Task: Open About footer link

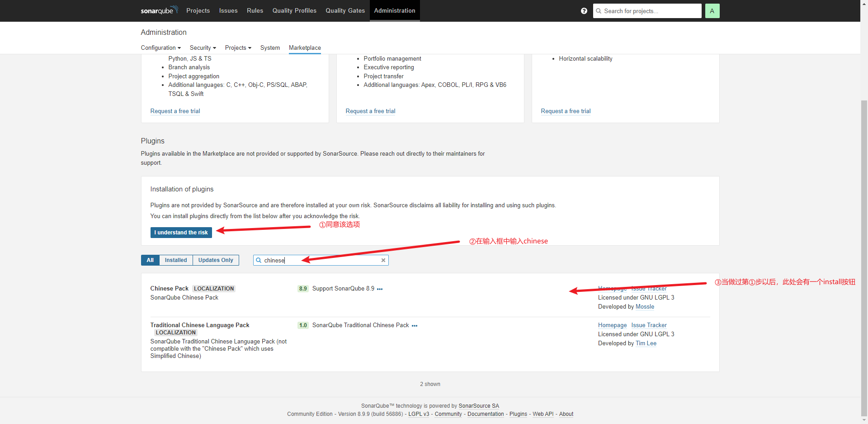Action: (x=566, y=414)
